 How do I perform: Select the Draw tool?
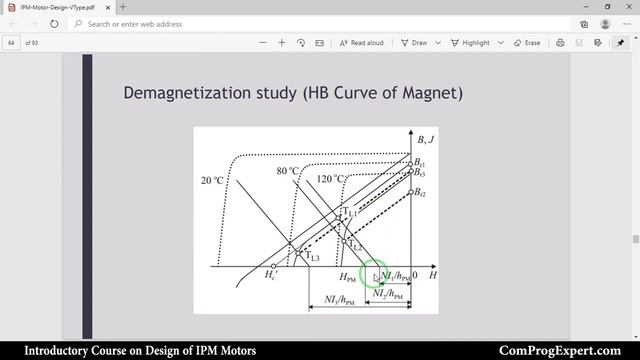click(414, 43)
